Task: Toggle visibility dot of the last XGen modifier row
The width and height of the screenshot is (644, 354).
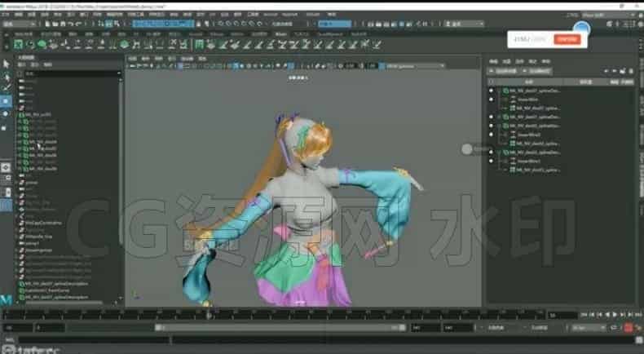Action: coord(491,162)
